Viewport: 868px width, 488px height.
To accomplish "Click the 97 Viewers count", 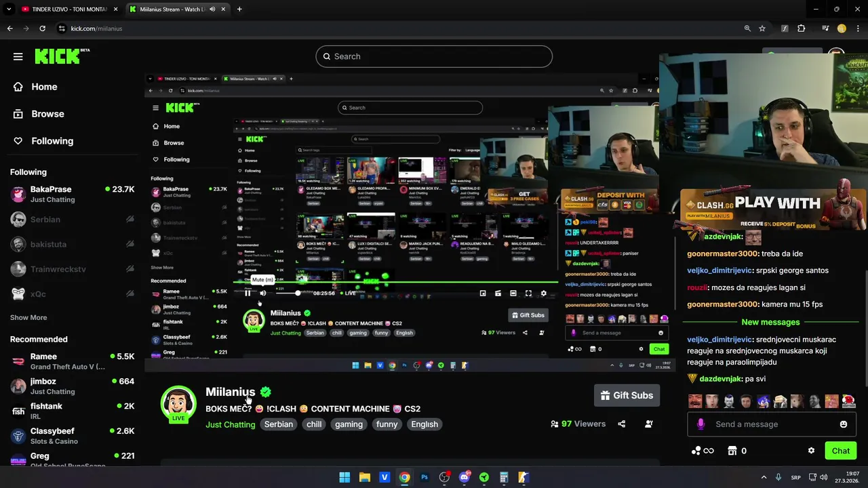I will pyautogui.click(x=578, y=424).
